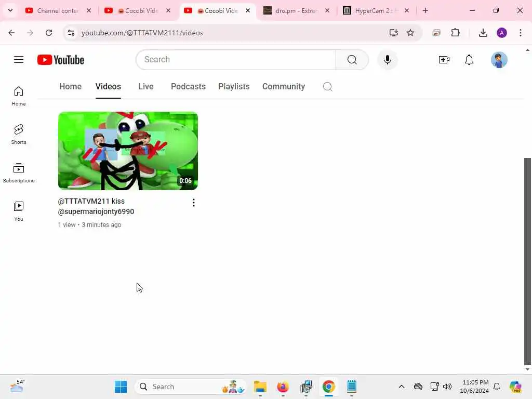The width and height of the screenshot is (532, 399).
Task: Click the address bar URL
Action: pyautogui.click(x=142, y=33)
